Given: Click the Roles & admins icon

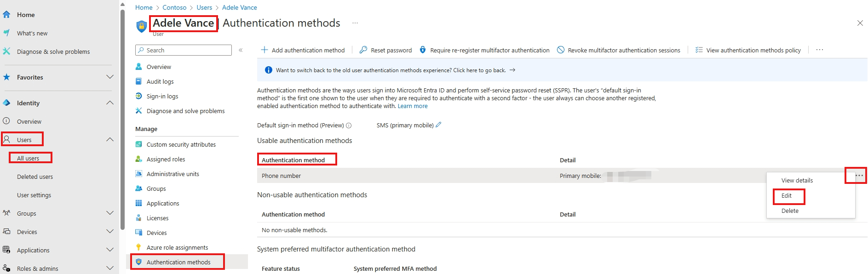Looking at the screenshot, I should pos(6,268).
